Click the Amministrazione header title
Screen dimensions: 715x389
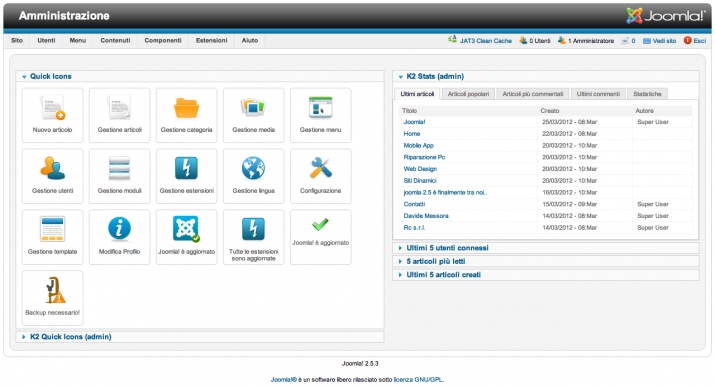(x=64, y=16)
